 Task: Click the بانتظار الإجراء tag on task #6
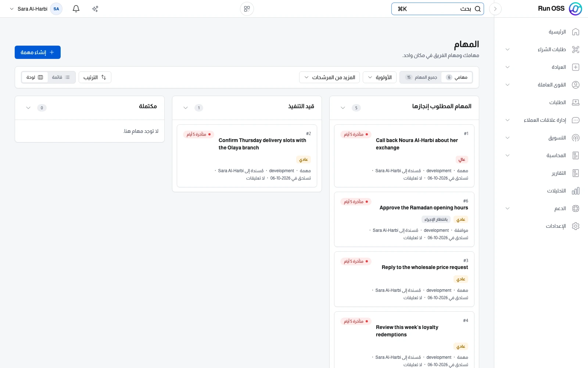[x=436, y=220]
